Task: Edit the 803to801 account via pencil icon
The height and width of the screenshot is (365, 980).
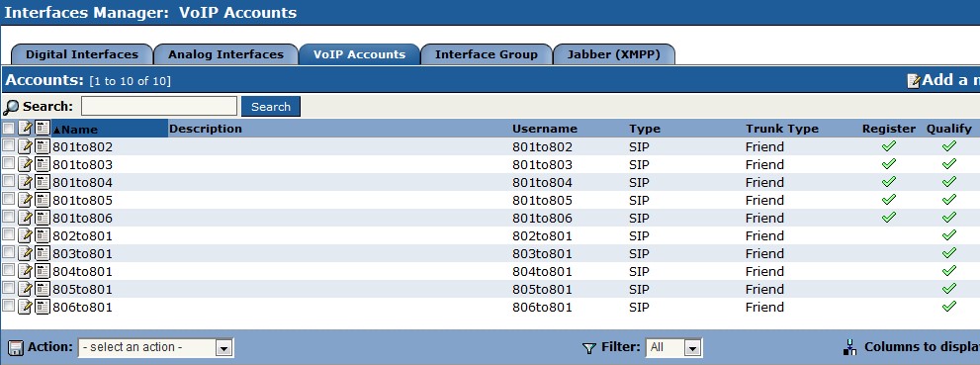Action: pyautogui.click(x=25, y=253)
